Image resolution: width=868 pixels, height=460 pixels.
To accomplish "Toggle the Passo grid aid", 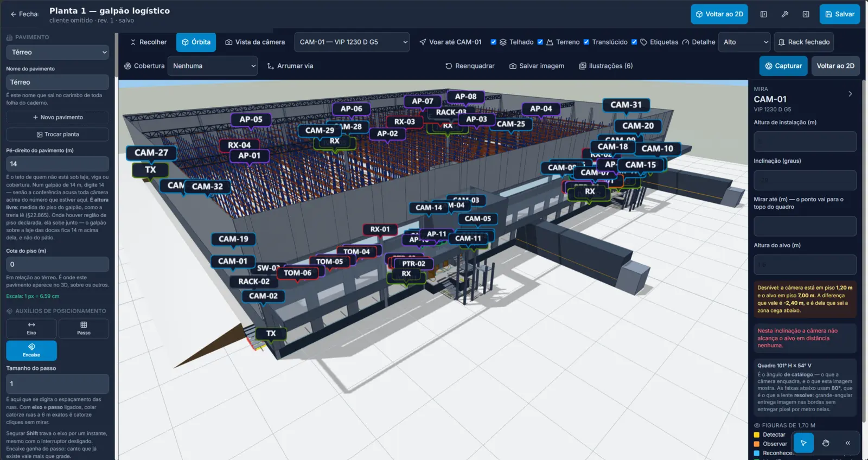I will coord(84,328).
